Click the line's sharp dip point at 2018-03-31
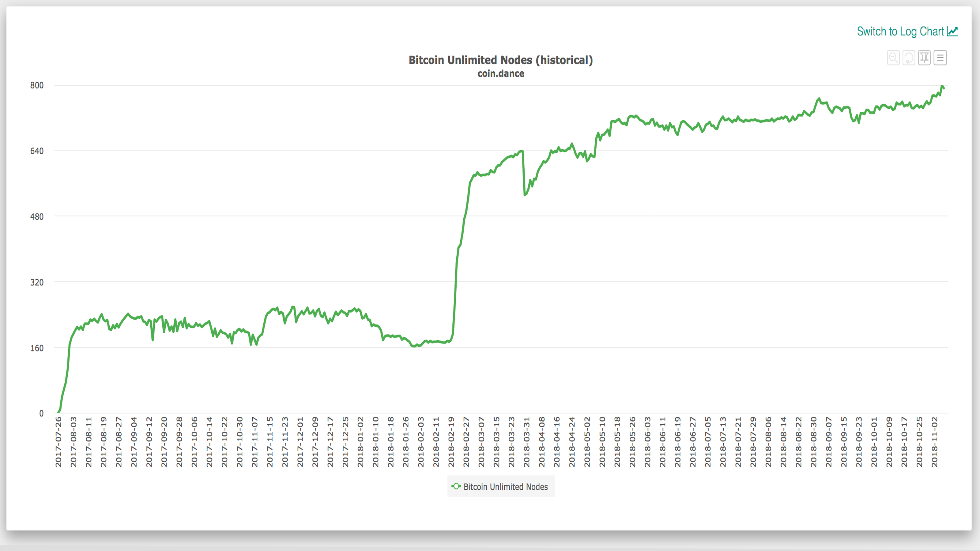 tap(525, 195)
